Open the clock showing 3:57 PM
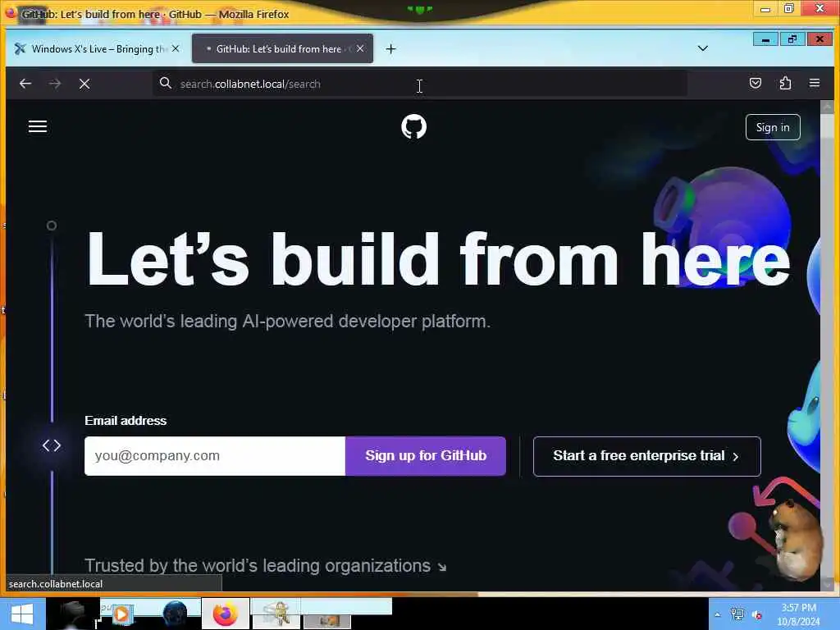The height and width of the screenshot is (630, 840). tap(798, 614)
